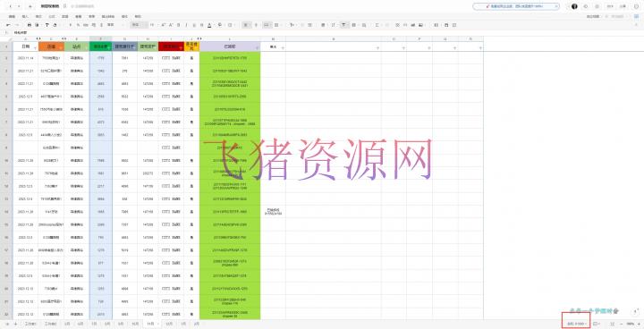The height and width of the screenshot is (329, 644).
Task: Open the cell fill color bucket
Action: 220,25
